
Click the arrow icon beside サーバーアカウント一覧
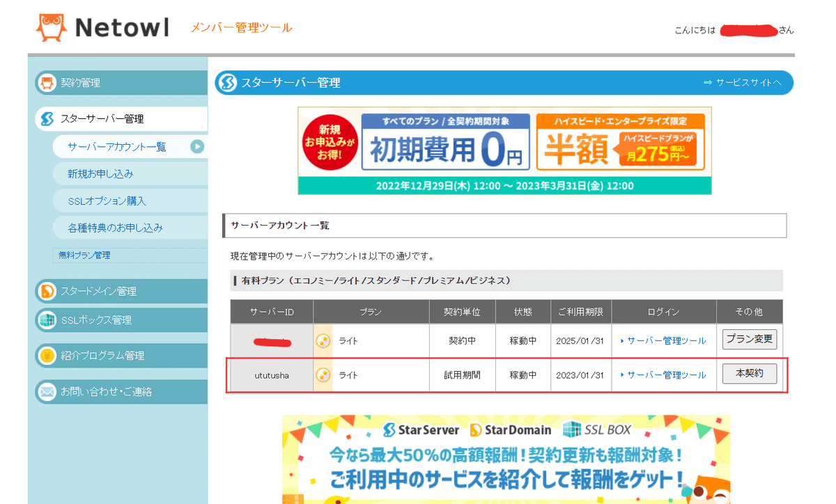pos(197,147)
